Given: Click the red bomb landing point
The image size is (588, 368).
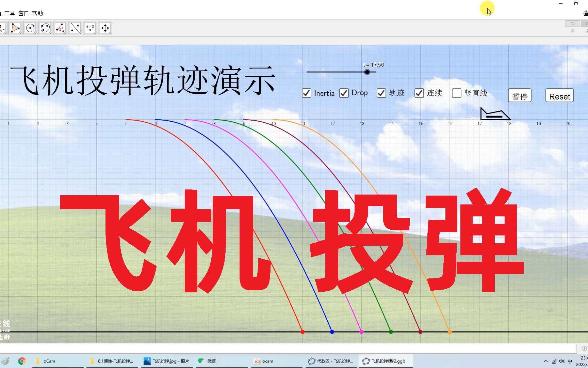Looking at the screenshot, I should pyautogui.click(x=303, y=332).
